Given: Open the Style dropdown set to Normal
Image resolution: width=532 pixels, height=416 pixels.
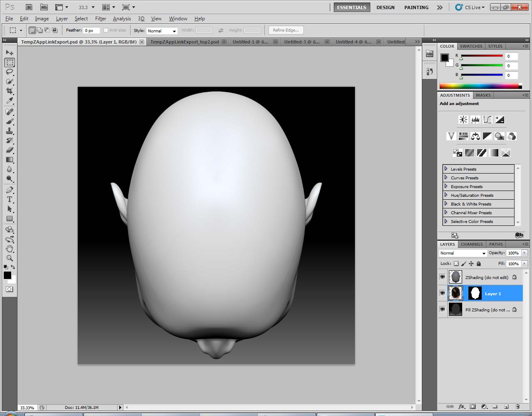Looking at the screenshot, I should (162, 31).
